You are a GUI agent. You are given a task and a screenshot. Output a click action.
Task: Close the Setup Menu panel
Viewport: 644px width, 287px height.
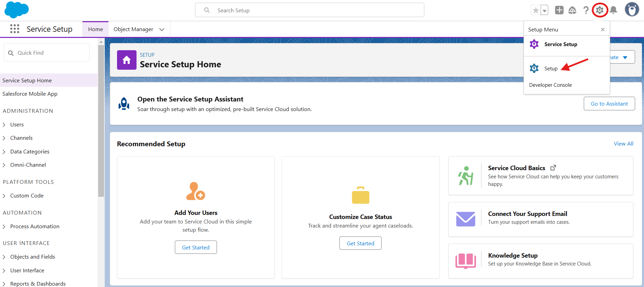(603, 30)
